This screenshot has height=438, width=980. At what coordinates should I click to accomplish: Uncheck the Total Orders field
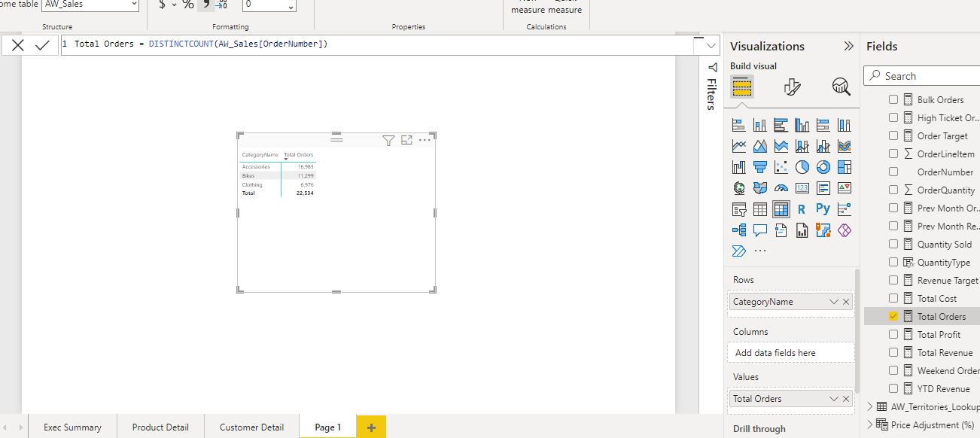pyautogui.click(x=893, y=316)
